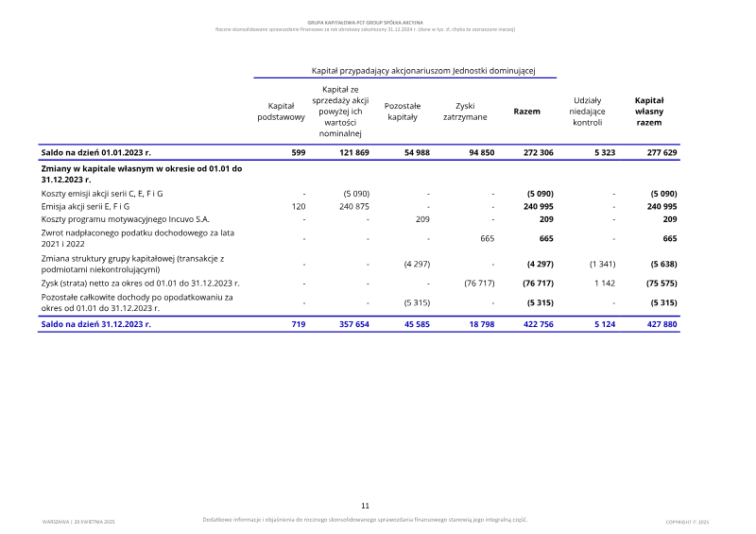
Task: Click the value 240 875 in the share premium column
Action: [x=354, y=206]
